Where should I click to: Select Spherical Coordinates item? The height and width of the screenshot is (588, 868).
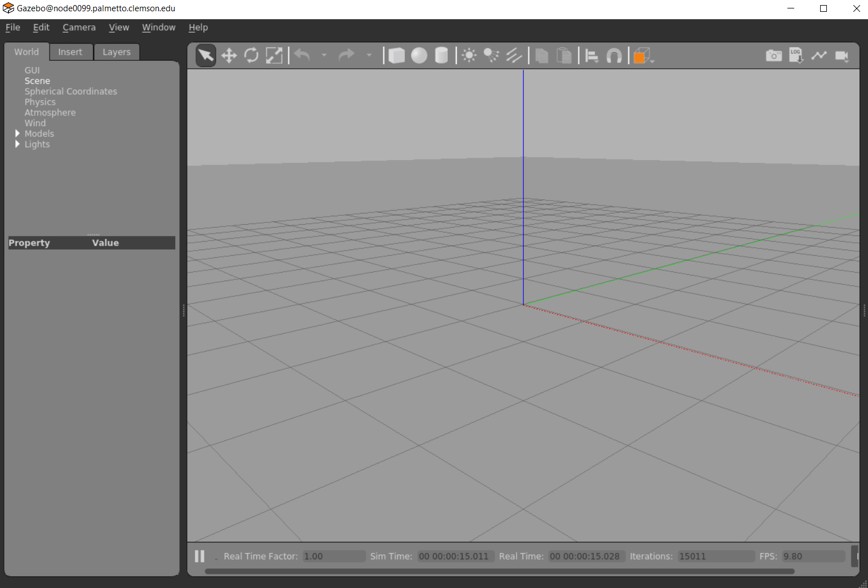[70, 91]
